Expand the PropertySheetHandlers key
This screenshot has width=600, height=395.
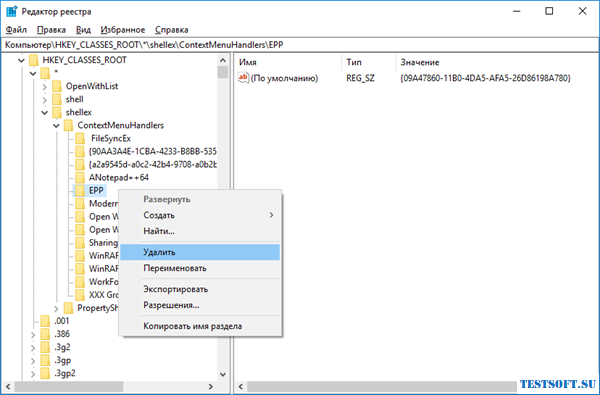56,308
